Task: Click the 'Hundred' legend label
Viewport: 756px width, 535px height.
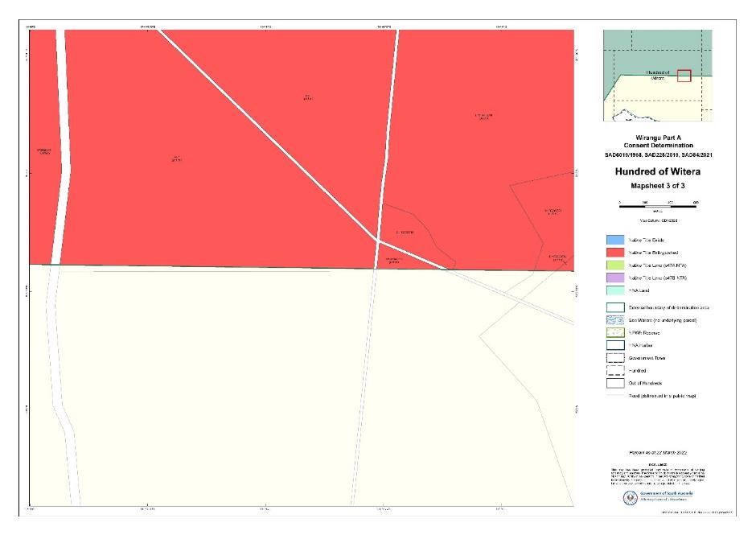Action: click(638, 371)
